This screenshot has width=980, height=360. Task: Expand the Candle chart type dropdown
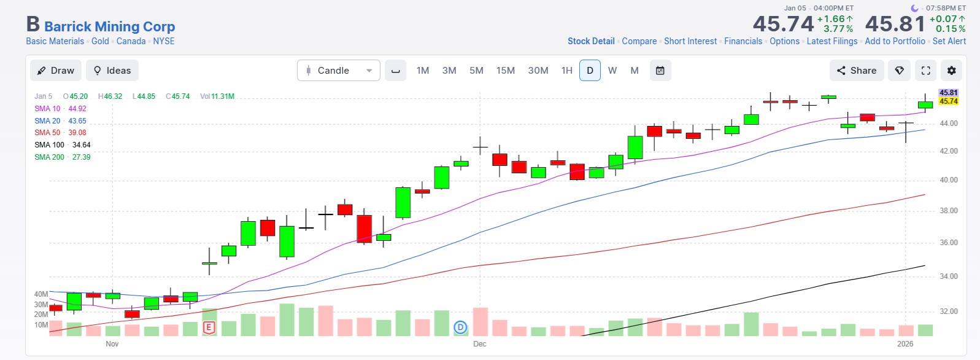[338, 71]
